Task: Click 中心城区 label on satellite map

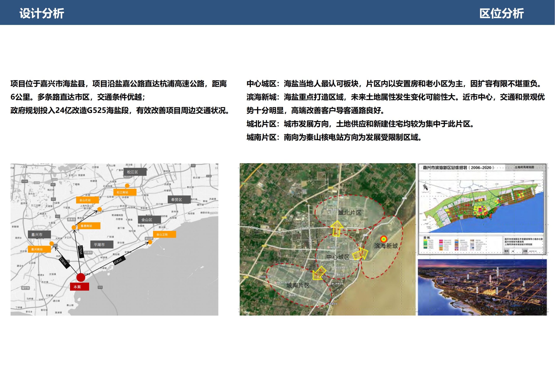Action: pyautogui.click(x=338, y=257)
